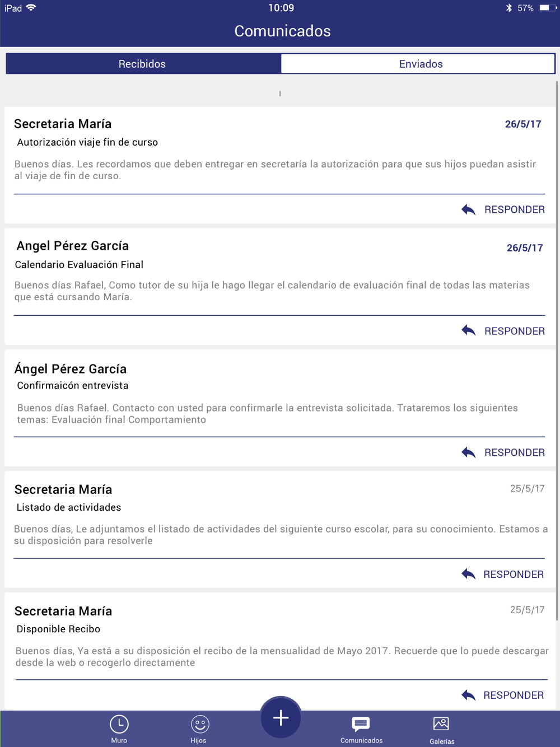Click RESPONDER under Autorización viaje fin de curso
560x747 pixels.
click(x=514, y=209)
